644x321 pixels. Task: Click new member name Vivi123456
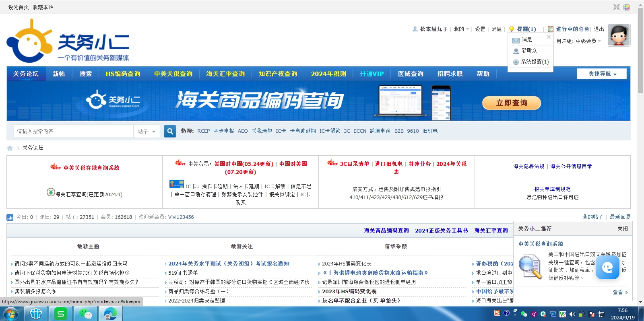(181, 217)
